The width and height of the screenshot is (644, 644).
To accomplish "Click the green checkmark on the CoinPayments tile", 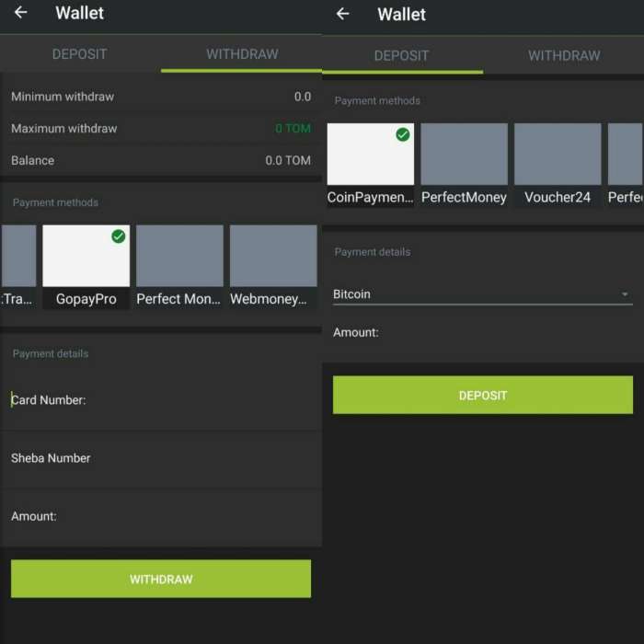I will (402, 135).
